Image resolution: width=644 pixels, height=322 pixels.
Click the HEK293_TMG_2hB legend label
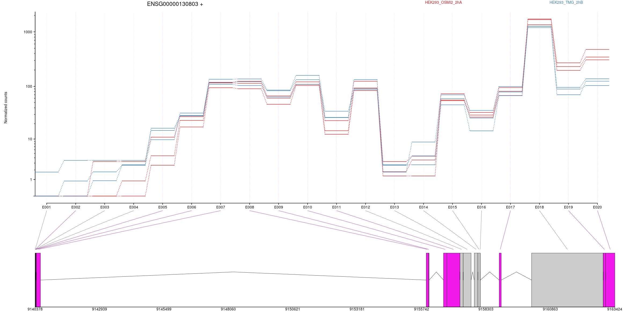(x=566, y=2)
